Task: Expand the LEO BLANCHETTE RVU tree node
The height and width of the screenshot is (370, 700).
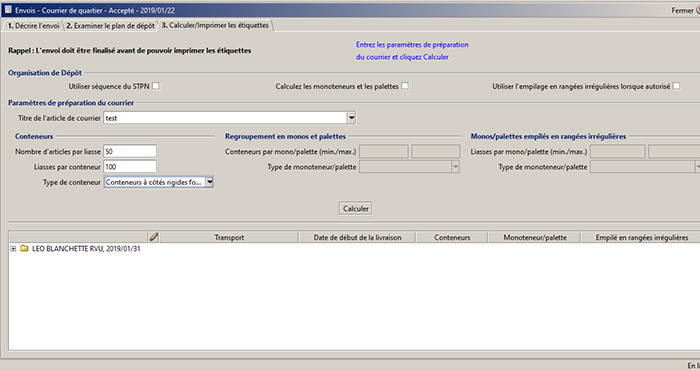Action: pyautogui.click(x=13, y=249)
